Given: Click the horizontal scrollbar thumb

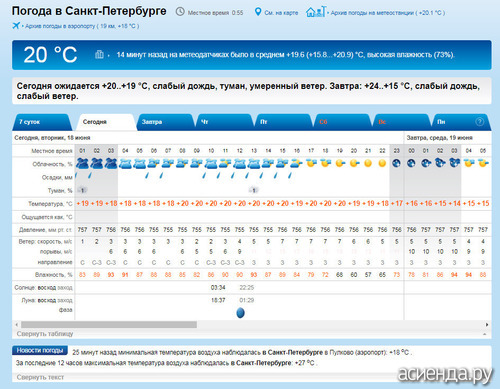Looking at the screenshot, I should [109, 324].
